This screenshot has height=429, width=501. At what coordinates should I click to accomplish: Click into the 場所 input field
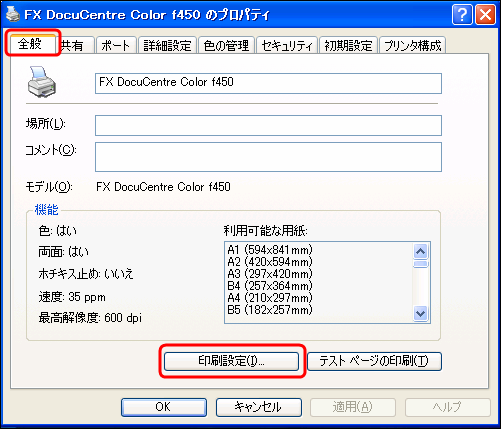[268, 125]
